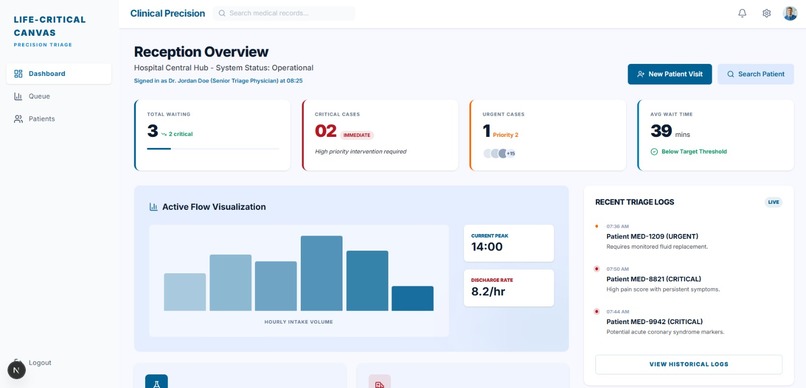Click the flask icon on bottom card
Viewport: 806px width, 388px height.
click(156, 383)
